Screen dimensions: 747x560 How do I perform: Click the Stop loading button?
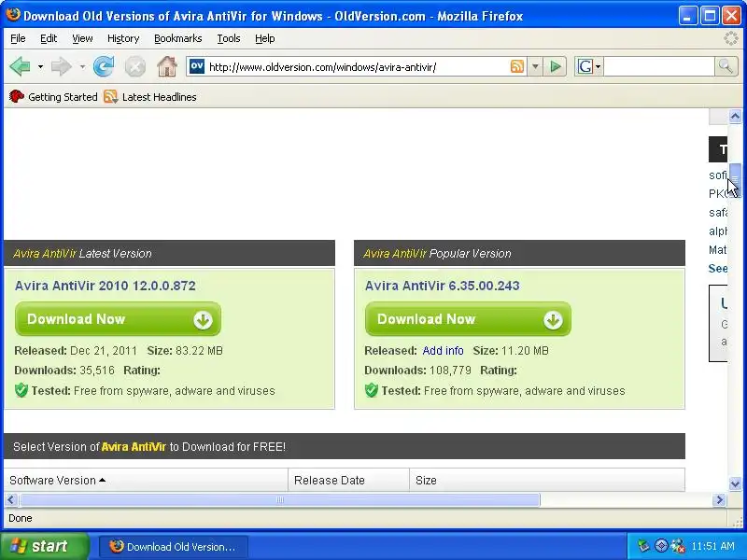coord(134,66)
